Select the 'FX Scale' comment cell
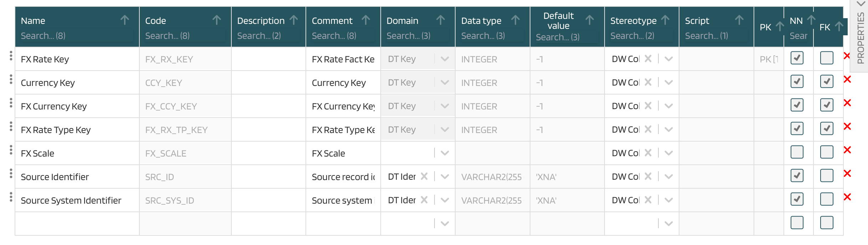868x245 pixels. pyautogui.click(x=343, y=153)
